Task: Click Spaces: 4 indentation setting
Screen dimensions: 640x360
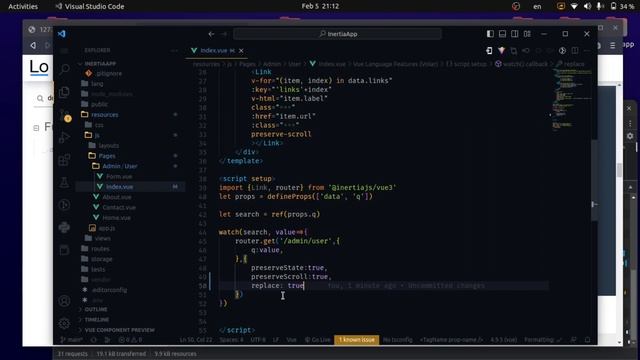Action: [x=231, y=340]
